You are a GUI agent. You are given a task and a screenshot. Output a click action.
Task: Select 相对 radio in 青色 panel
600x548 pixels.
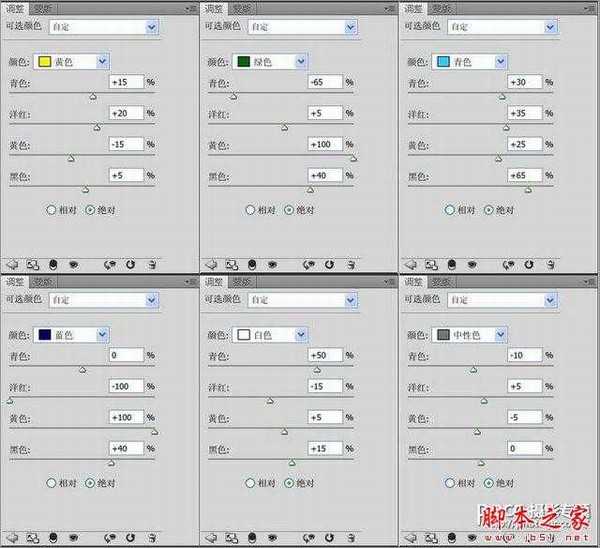click(x=450, y=210)
